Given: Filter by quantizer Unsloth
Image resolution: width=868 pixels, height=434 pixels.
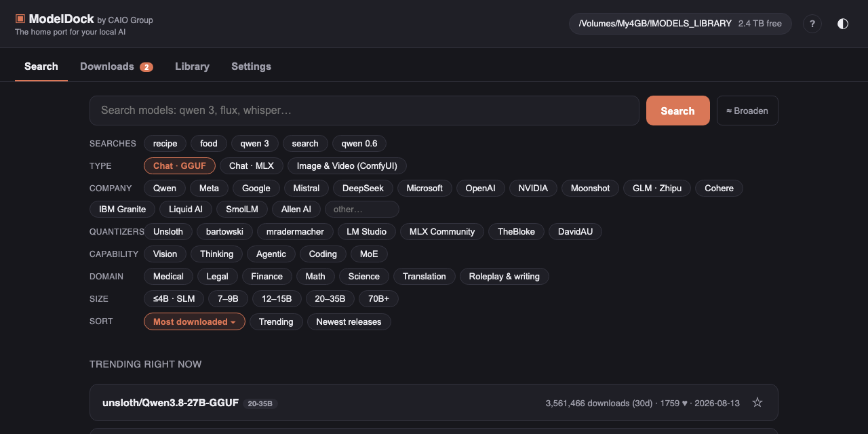Looking at the screenshot, I should (x=168, y=231).
